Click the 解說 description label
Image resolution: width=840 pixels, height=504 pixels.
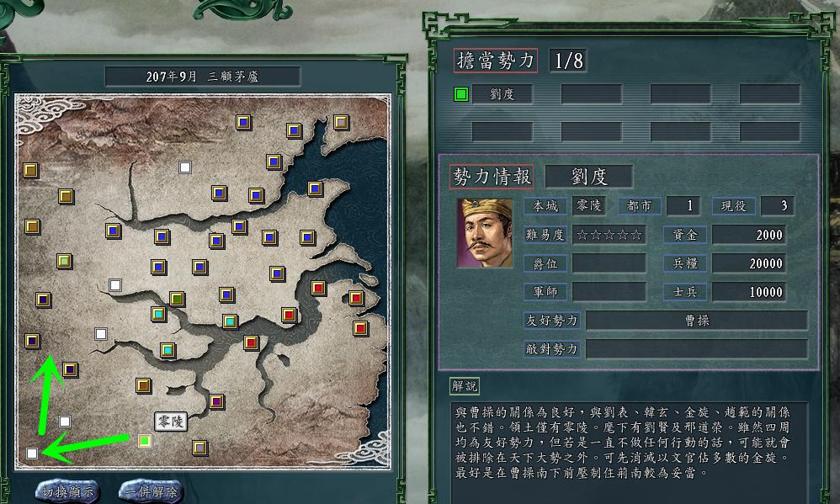(465, 386)
